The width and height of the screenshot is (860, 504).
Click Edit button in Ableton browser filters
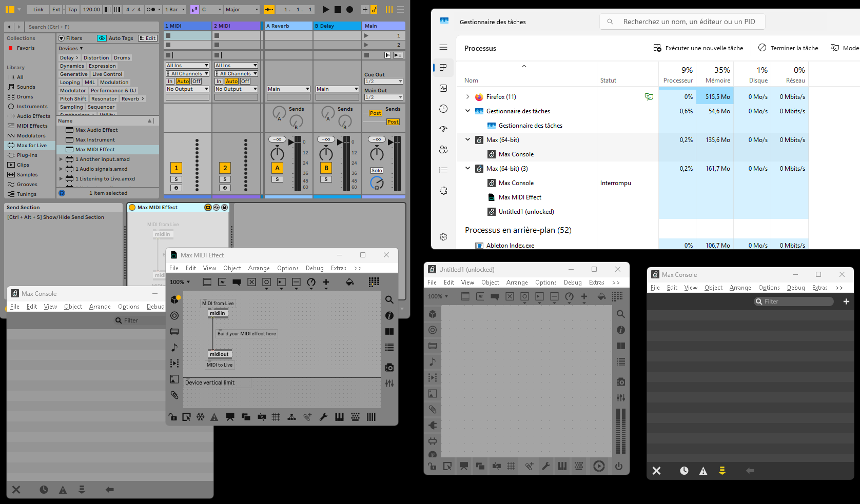coord(148,38)
